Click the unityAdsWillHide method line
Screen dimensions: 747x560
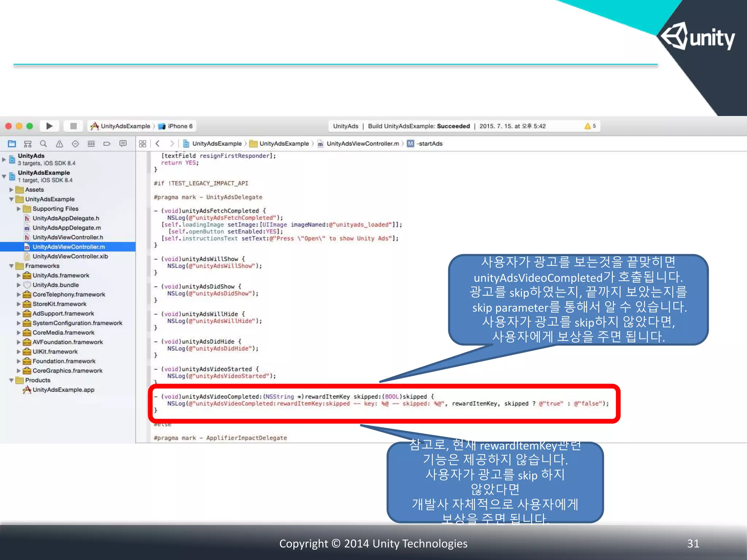tap(200, 314)
